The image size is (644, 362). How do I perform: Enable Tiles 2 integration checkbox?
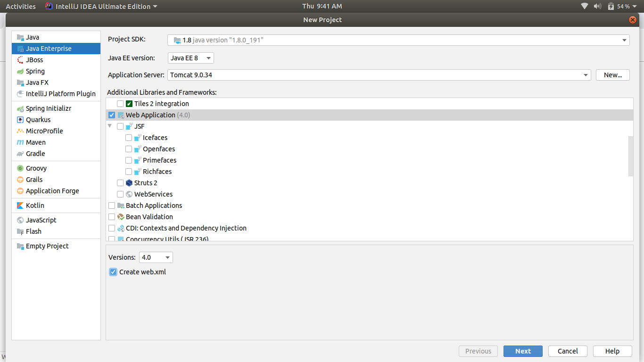pyautogui.click(x=120, y=104)
